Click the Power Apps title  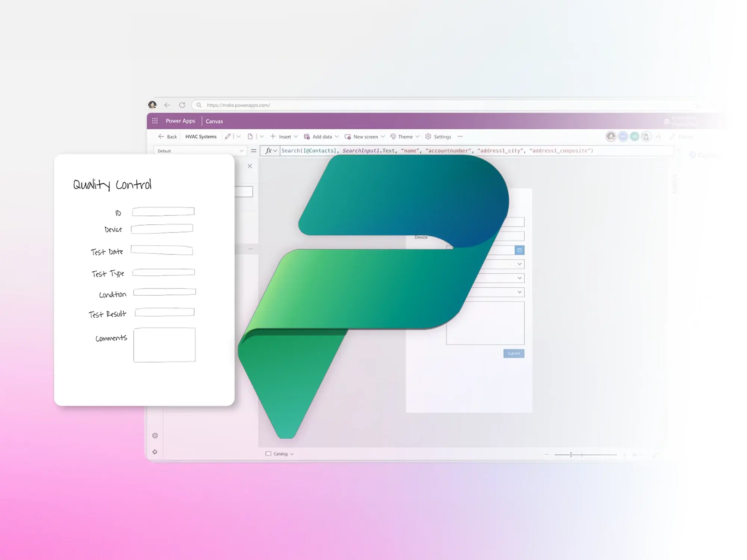coord(180,121)
